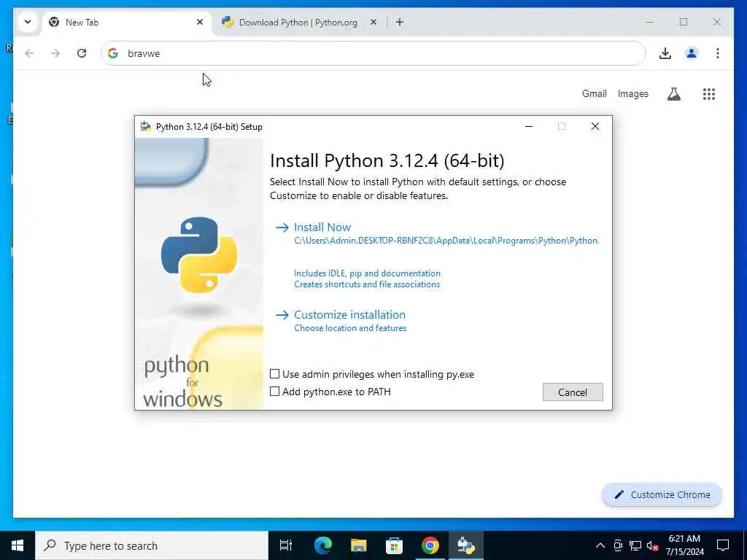Close the New Tab tab
The image size is (747, 560).
pyautogui.click(x=200, y=22)
